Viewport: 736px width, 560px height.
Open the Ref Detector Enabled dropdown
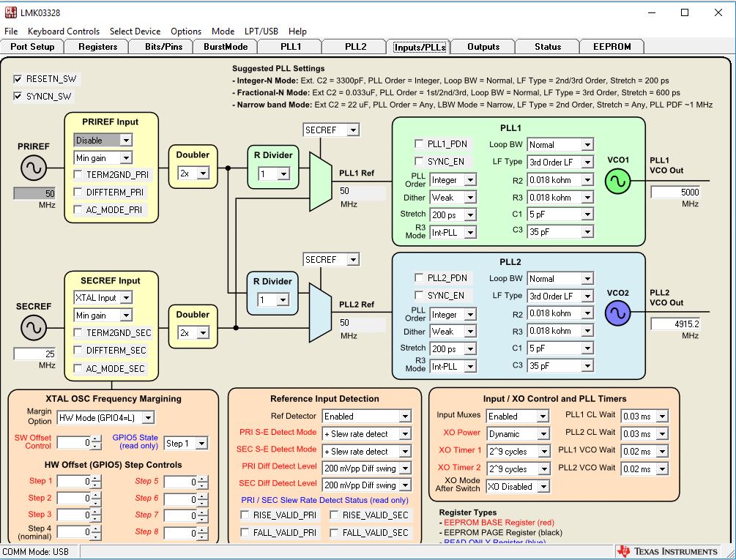coord(405,417)
